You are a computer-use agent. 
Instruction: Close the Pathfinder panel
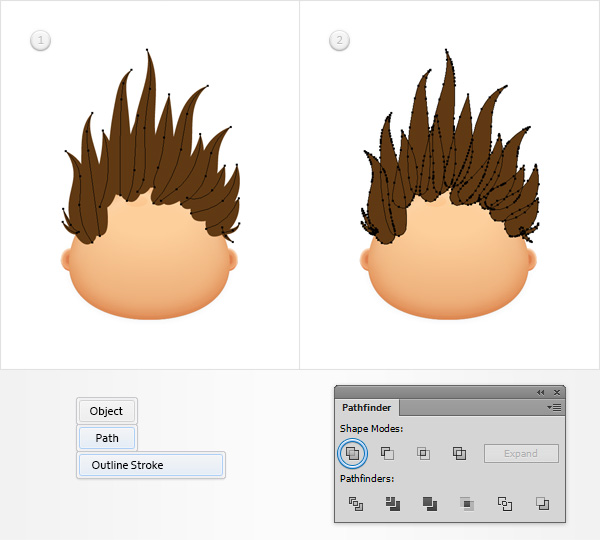(557, 392)
